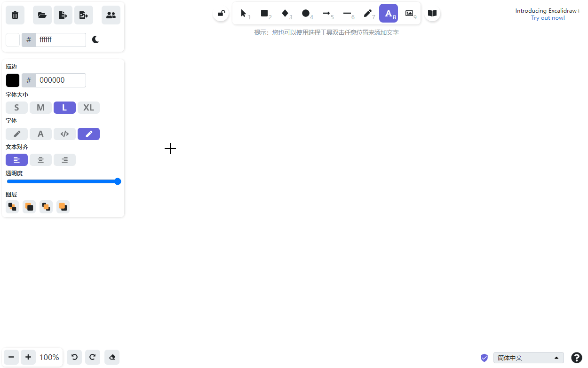Viewport: 588px width, 368px height.
Task: Click the 100% zoom reset button
Action: [49, 357]
